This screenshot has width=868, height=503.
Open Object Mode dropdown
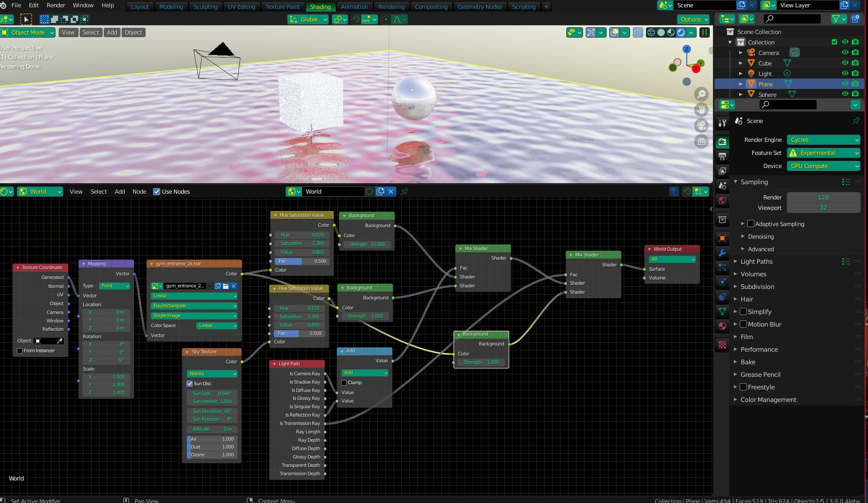tap(28, 32)
